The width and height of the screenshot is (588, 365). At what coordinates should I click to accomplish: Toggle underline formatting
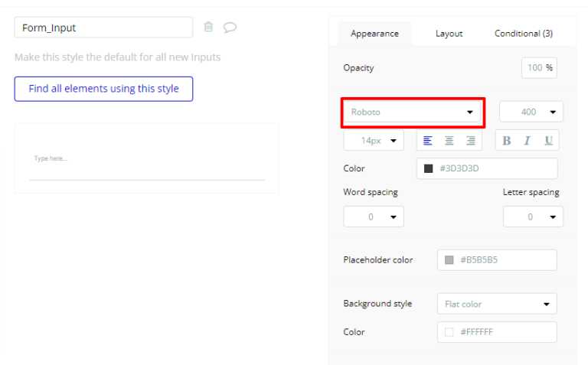tap(548, 141)
